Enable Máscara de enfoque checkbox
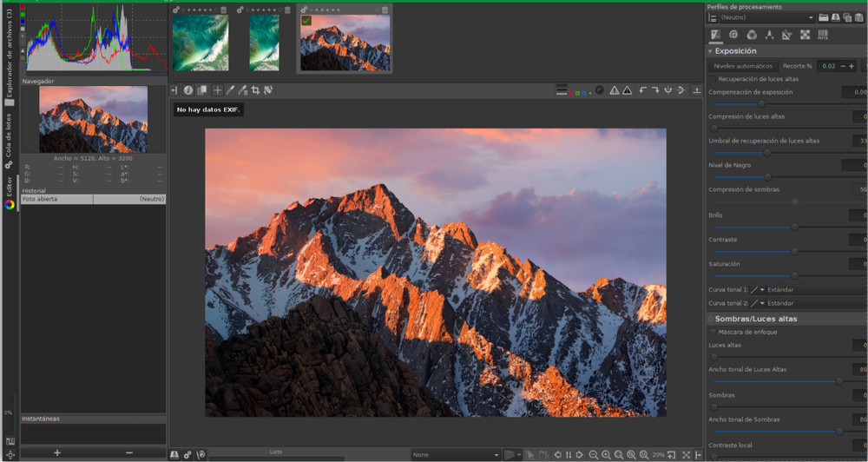Screen dimensions: 868x462 (713, 333)
